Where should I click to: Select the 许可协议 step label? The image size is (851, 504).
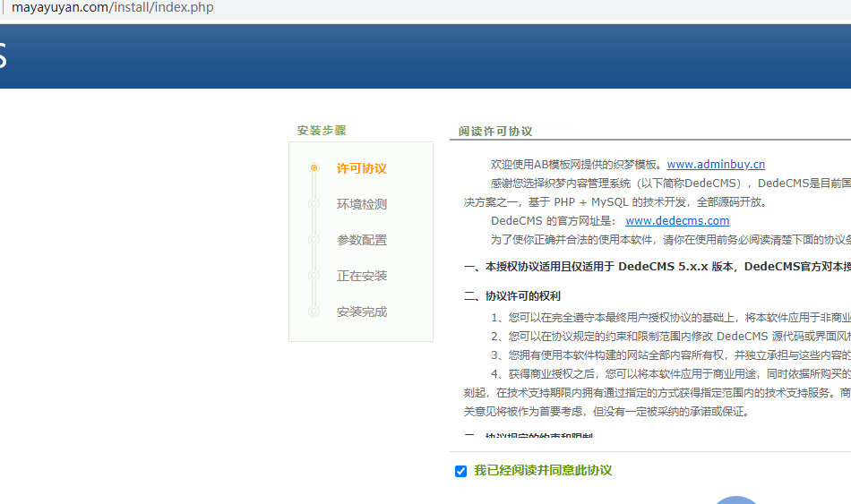pyautogui.click(x=361, y=168)
